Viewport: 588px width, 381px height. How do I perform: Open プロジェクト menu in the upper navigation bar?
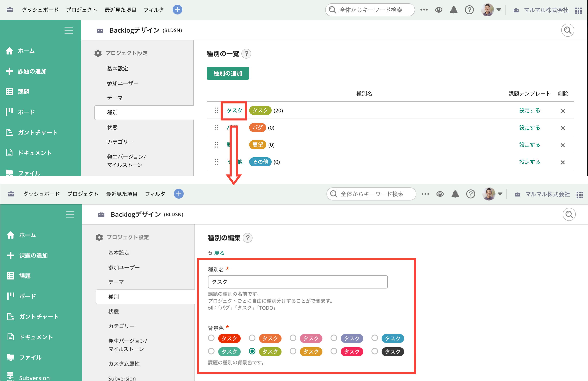click(x=81, y=10)
